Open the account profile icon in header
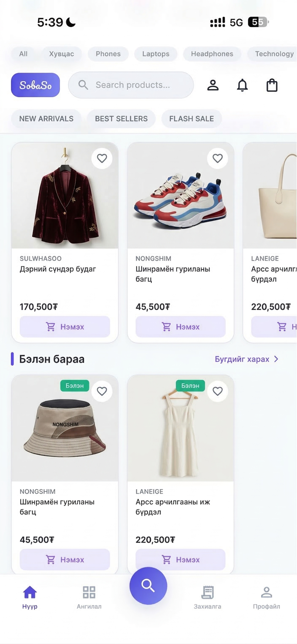 [213, 85]
